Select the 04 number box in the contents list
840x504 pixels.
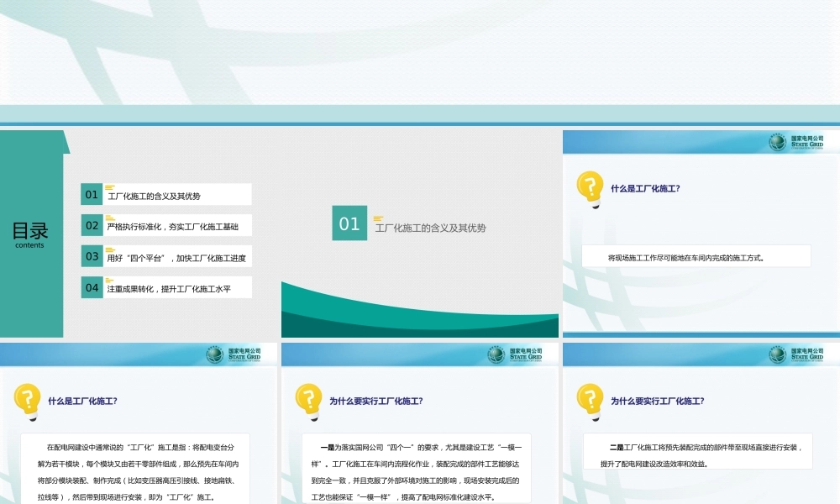tap(92, 287)
